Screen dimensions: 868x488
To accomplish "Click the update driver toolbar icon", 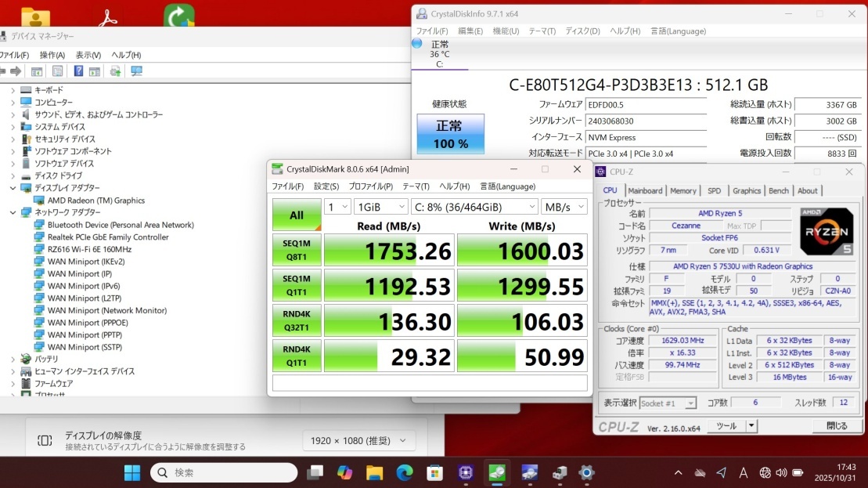I will coord(115,71).
